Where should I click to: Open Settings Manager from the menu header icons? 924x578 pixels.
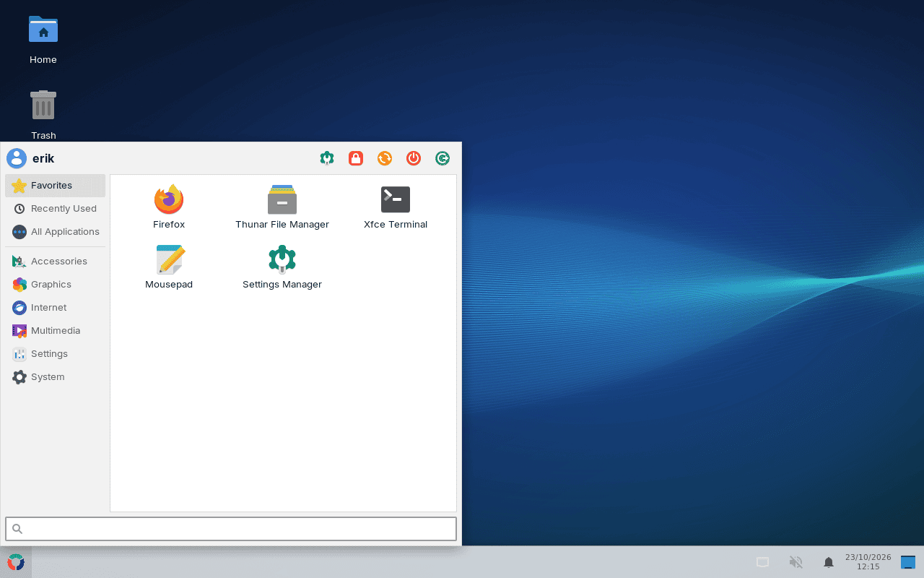click(327, 158)
